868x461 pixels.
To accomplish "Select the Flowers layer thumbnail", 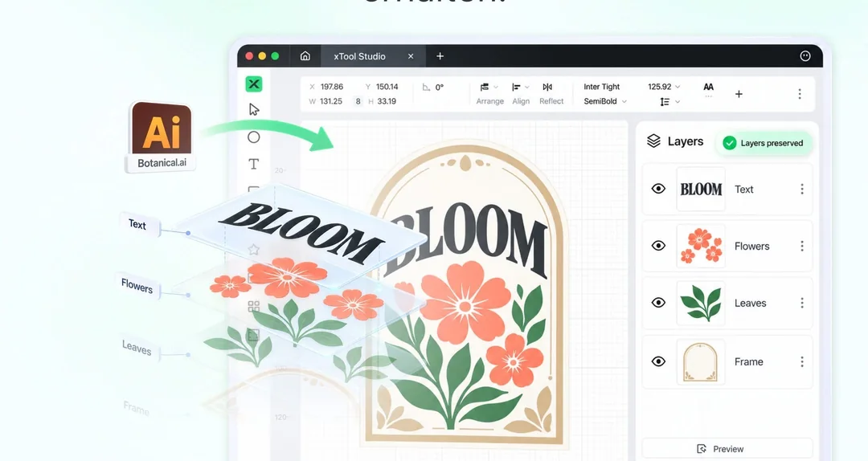I will point(701,247).
